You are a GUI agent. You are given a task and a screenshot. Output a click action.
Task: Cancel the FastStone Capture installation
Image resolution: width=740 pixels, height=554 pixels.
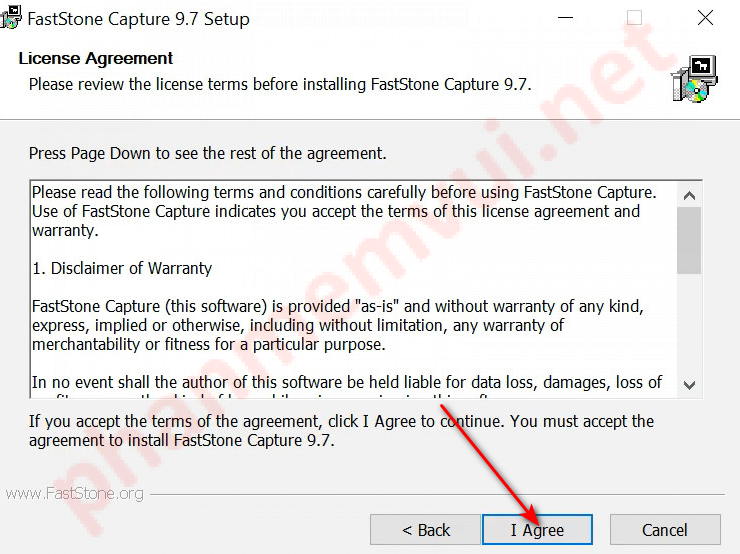click(665, 529)
